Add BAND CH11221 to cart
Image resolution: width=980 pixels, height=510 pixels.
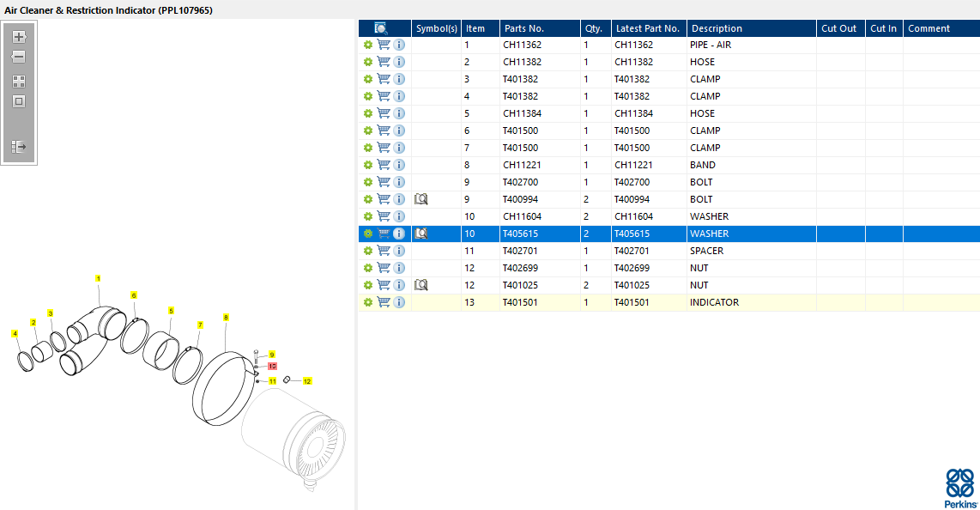click(x=384, y=165)
